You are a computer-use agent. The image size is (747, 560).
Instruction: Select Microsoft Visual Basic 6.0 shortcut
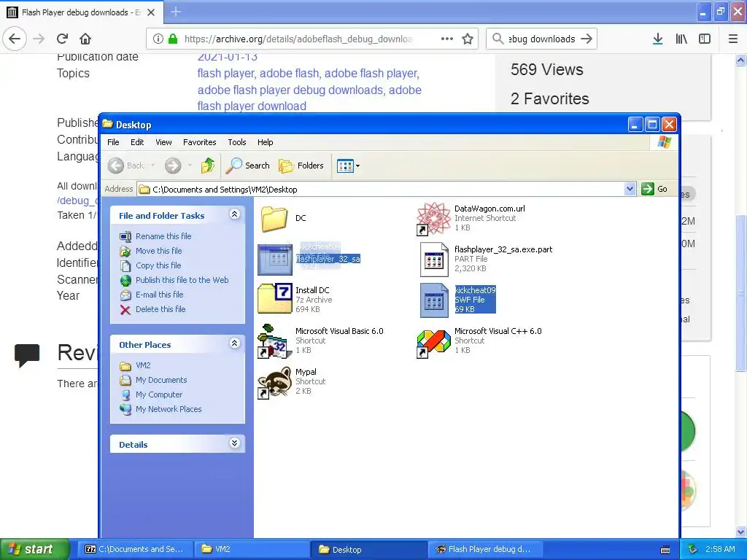point(320,341)
